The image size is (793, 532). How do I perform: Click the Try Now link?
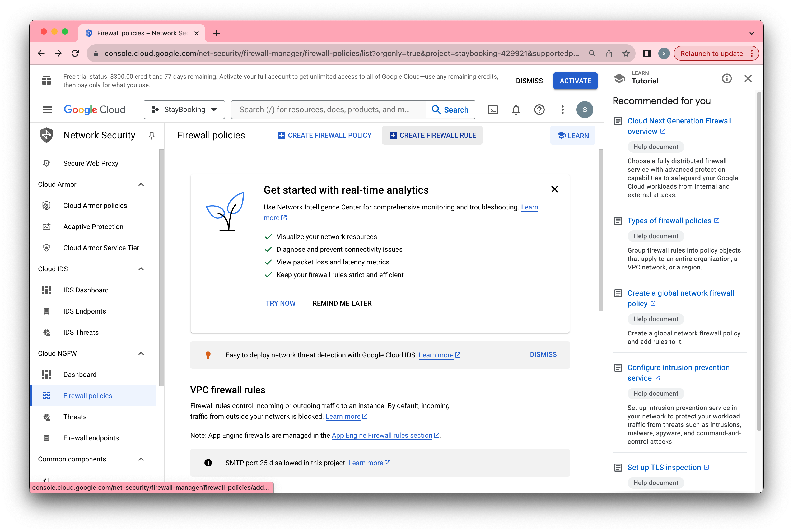(x=280, y=303)
